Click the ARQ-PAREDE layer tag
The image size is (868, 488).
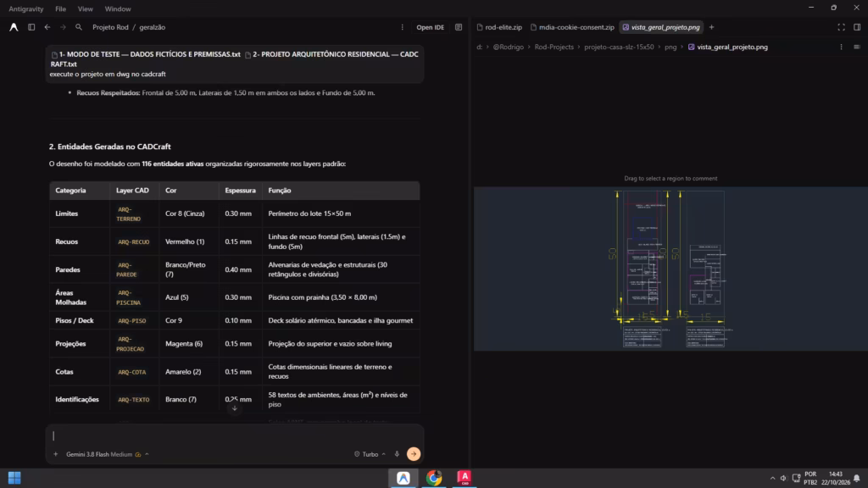click(127, 269)
